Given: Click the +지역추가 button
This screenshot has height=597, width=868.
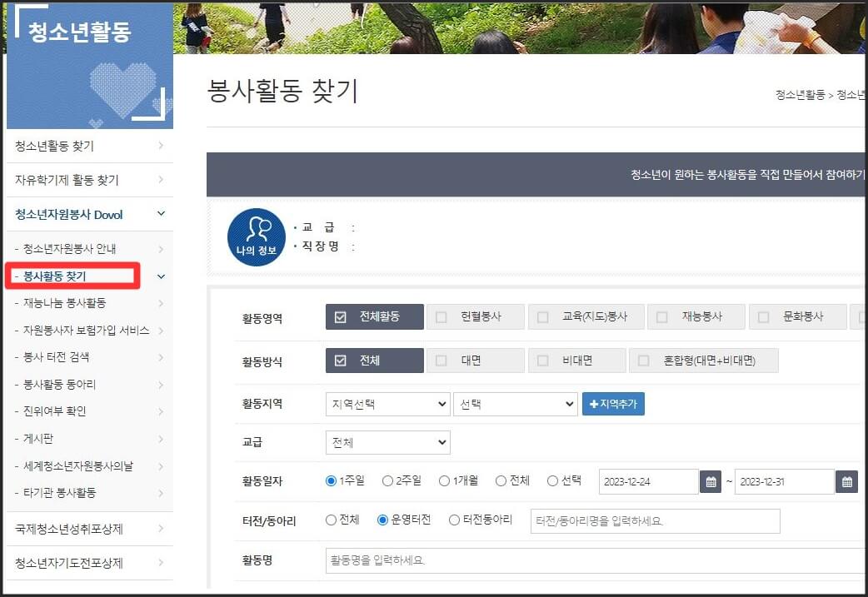Looking at the screenshot, I should (x=613, y=403).
